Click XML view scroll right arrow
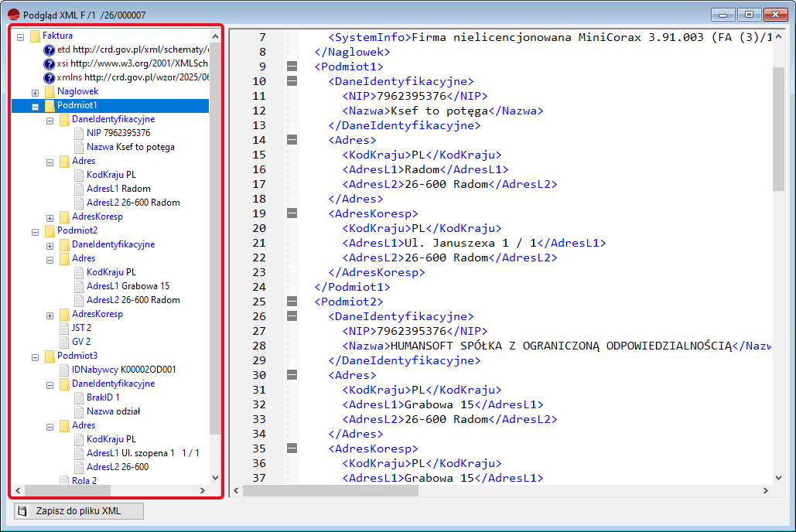796x532 pixels. 766,491
